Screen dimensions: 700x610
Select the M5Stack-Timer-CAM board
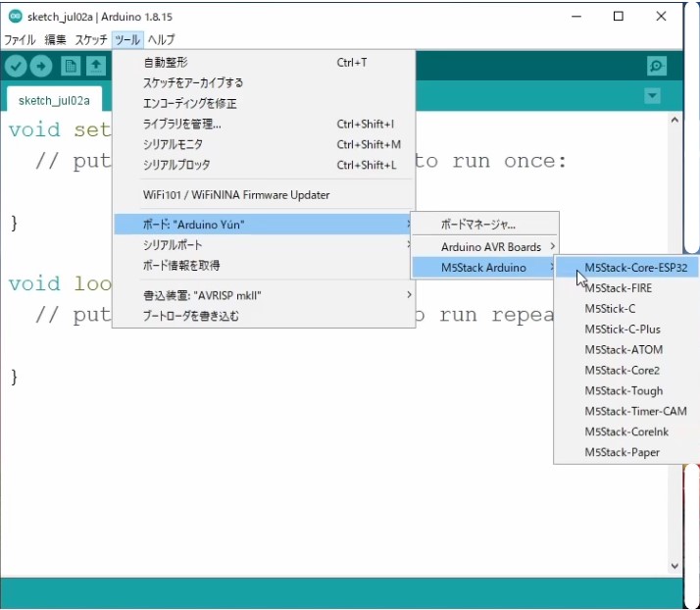pyautogui.click(x=626, y=411)
